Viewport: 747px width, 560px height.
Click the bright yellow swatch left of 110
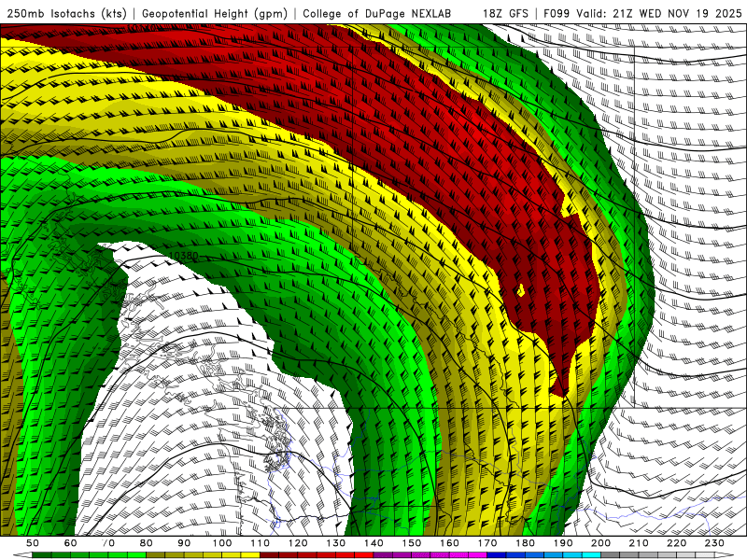(x=250, y=555)
